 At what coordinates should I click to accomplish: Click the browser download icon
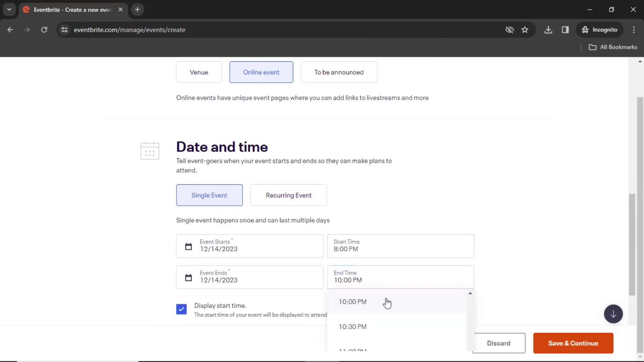click(x=548, y=29)
